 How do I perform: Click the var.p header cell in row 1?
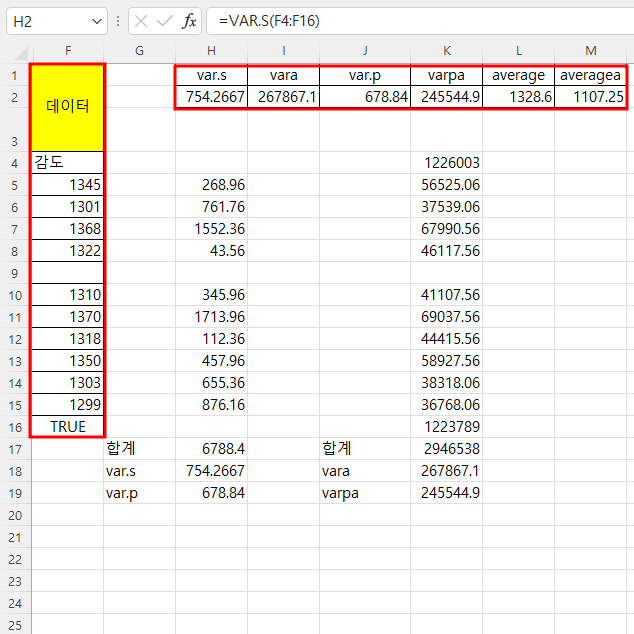click(x=365, y=75)
